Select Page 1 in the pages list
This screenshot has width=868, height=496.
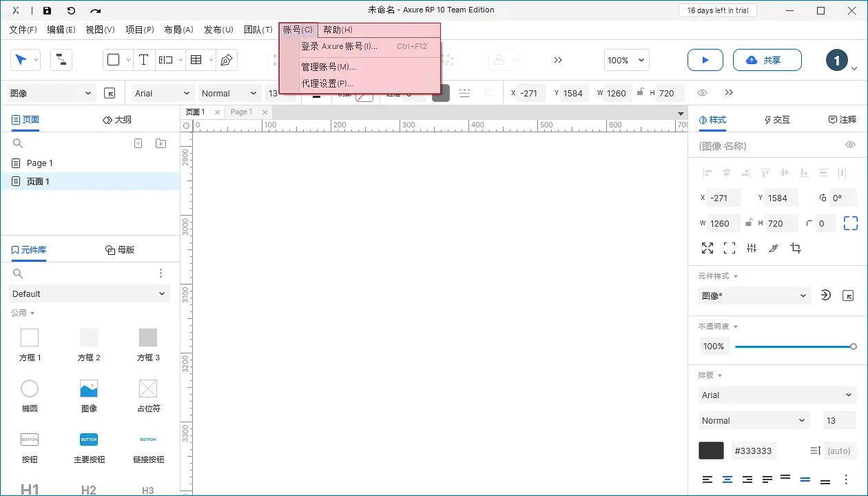[x=40, y=163]
